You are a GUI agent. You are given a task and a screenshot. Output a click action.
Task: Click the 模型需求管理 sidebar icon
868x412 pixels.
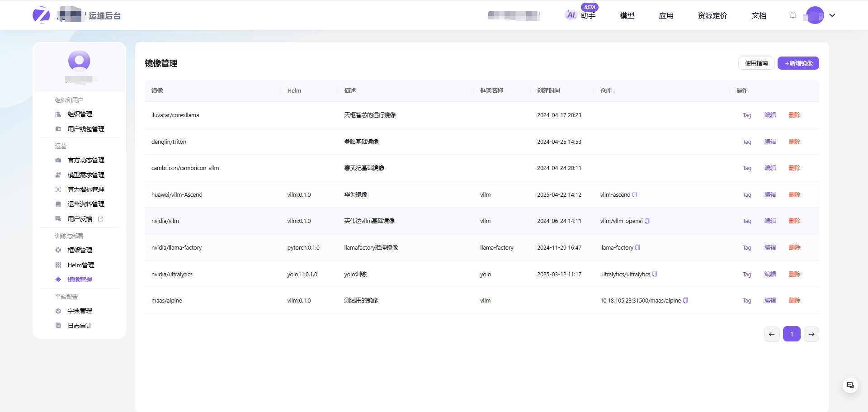[x=58, y=175]
